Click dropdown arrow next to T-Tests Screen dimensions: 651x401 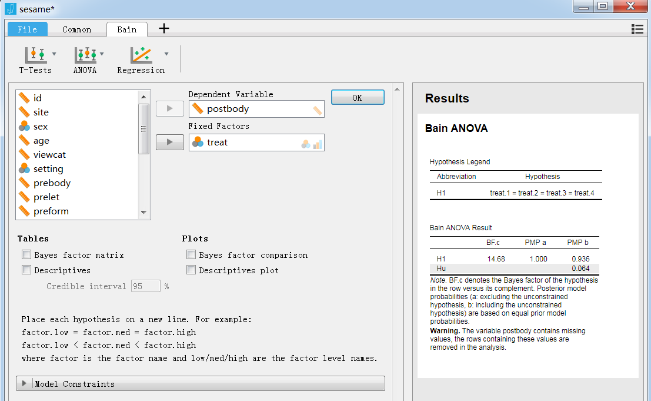click(x=54, y=53)
